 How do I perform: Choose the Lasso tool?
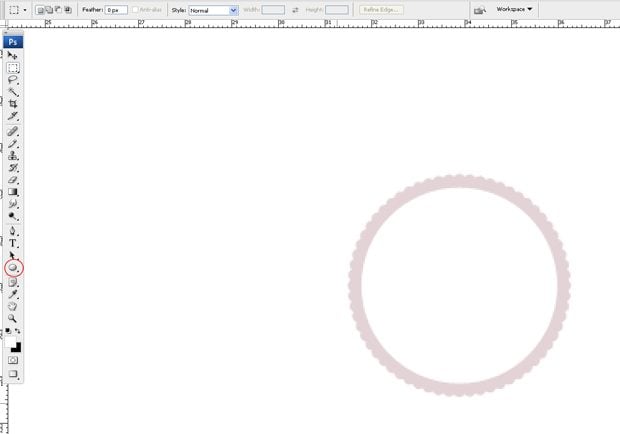click(x=14, y=80)
